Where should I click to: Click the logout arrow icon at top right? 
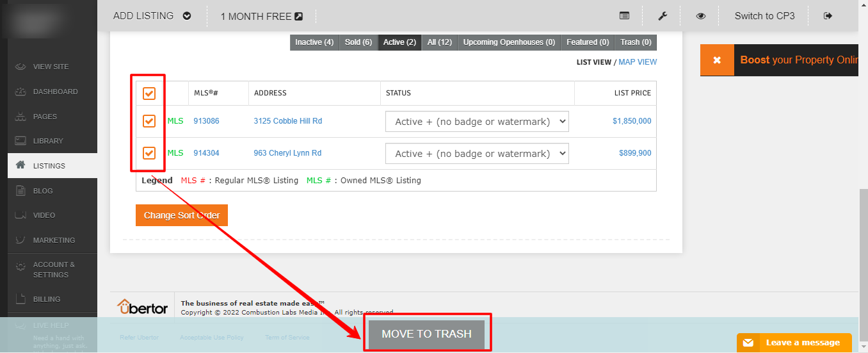pos(828,16)
